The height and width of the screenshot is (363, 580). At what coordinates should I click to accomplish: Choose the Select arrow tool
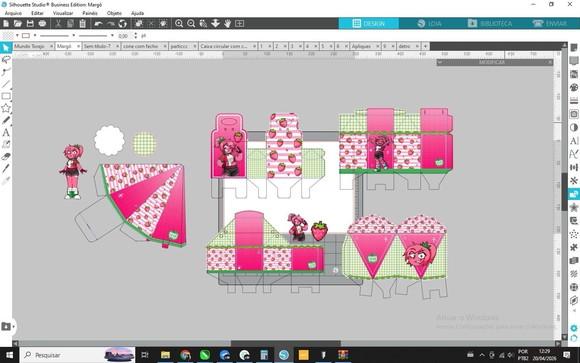click(6, 47)
